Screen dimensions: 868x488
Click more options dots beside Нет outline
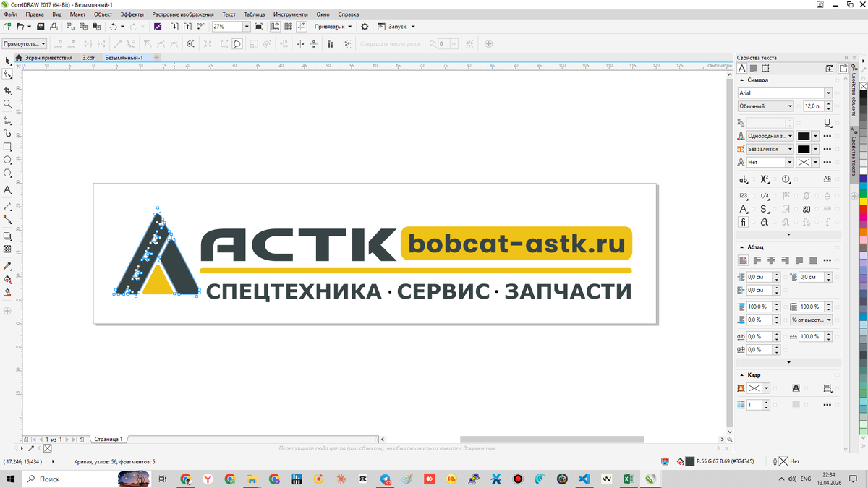pyautogui.click(x=827, y=163)
